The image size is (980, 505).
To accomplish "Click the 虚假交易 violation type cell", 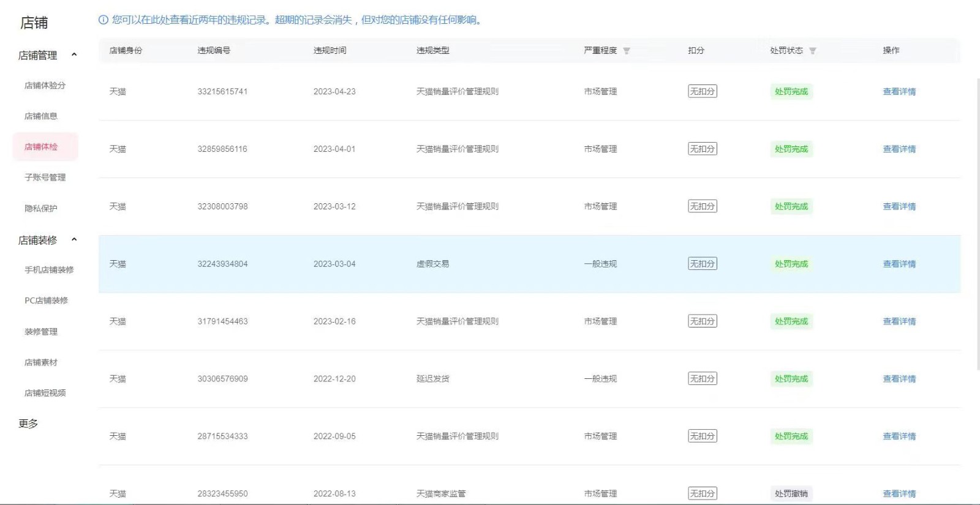I will pyautogui.click(x=433, y=264).
